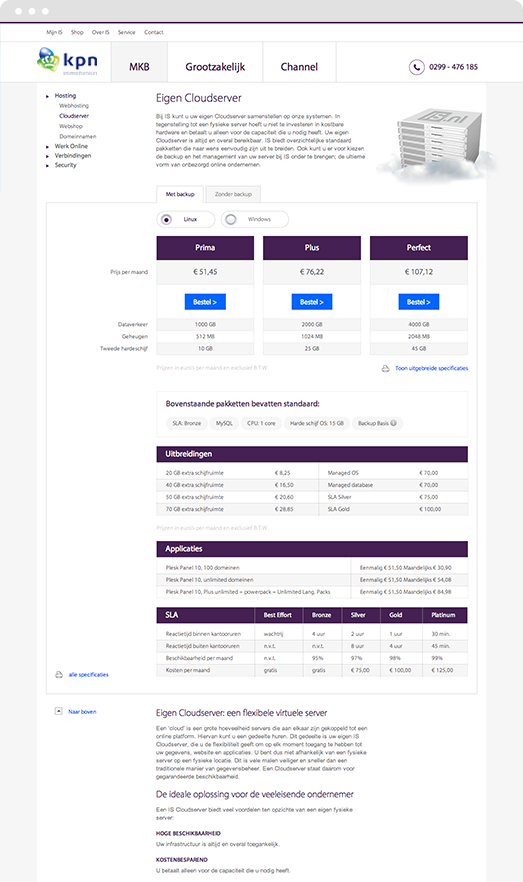Expand the Verbindingen arrow
Viewport: 523px width, 882px height.
coord(47,156)
